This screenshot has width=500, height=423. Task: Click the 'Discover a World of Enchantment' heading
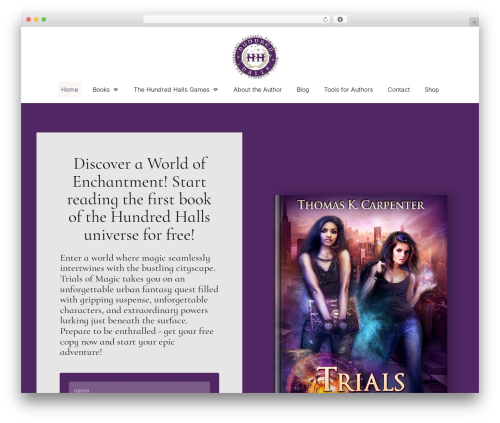139,199
